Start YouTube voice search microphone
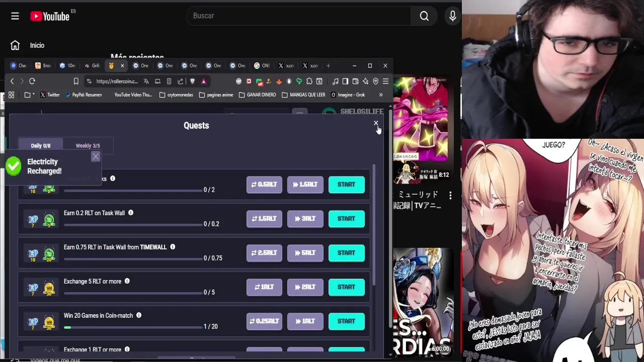The width and height of the screenshot is (644, 362). pyautogui.click(x=453, y=16)
